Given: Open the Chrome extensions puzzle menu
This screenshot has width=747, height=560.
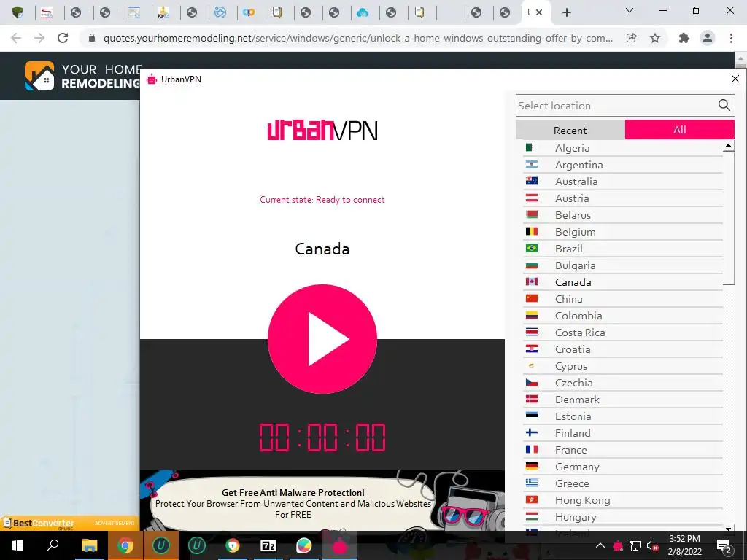Looking at the screenshot, I should tap(684, 38).
